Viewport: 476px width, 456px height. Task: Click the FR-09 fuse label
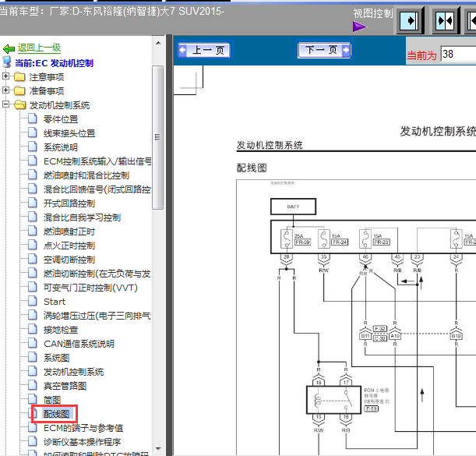click(x=302, y=242)
